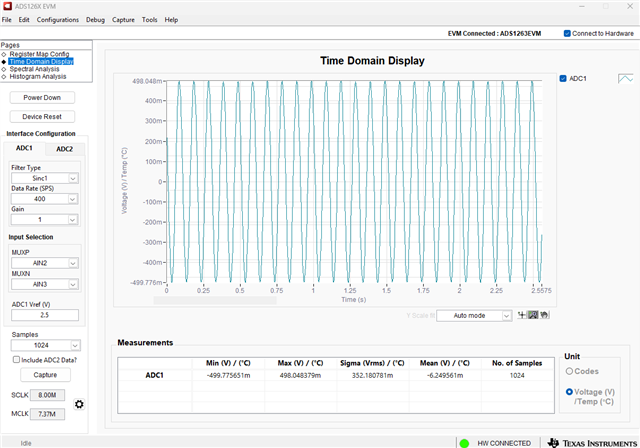640x448 pixels.
Task: Click the MCLK 7.37M field
Action: tap(47, 414)
